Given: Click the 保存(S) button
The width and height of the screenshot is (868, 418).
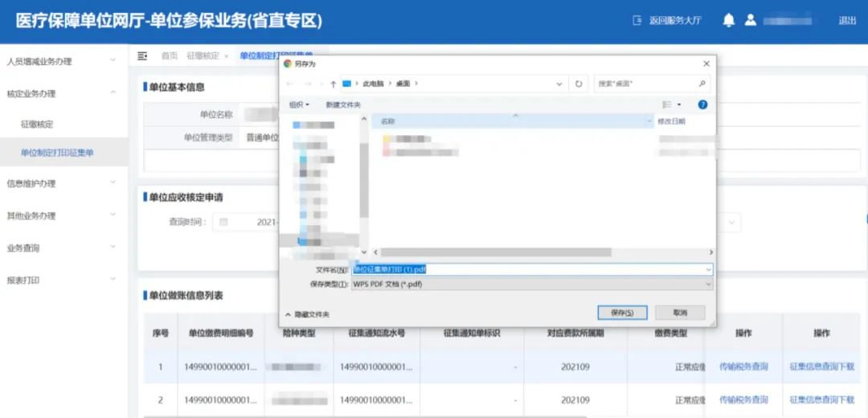Looking at the screenshot, I should (x=622, y=313).
